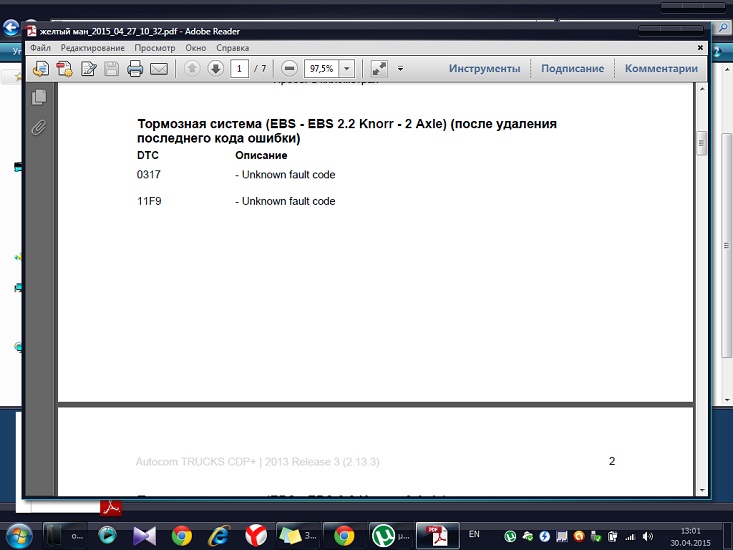
Task: Close the document with the menu bar X
Action: [700, 48]
